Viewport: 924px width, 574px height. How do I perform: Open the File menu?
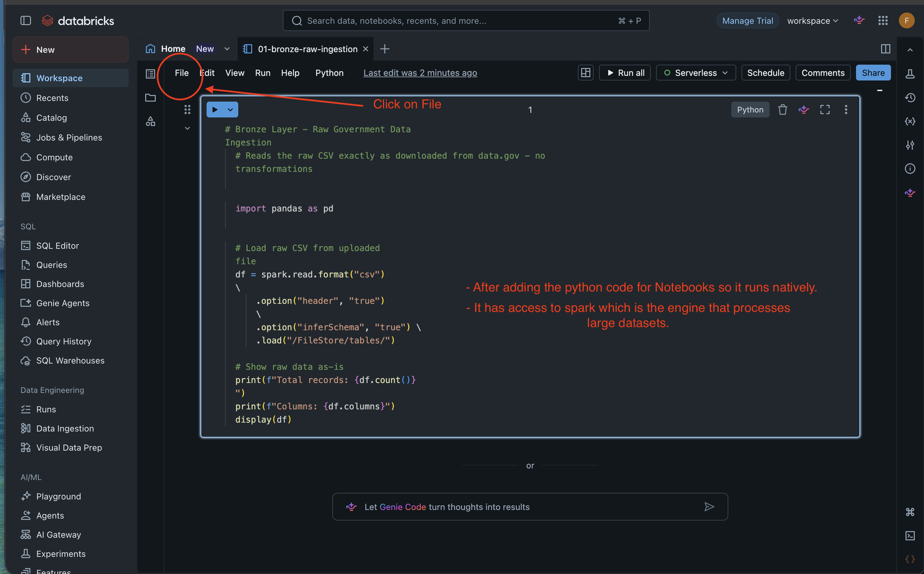pos(181,73)
